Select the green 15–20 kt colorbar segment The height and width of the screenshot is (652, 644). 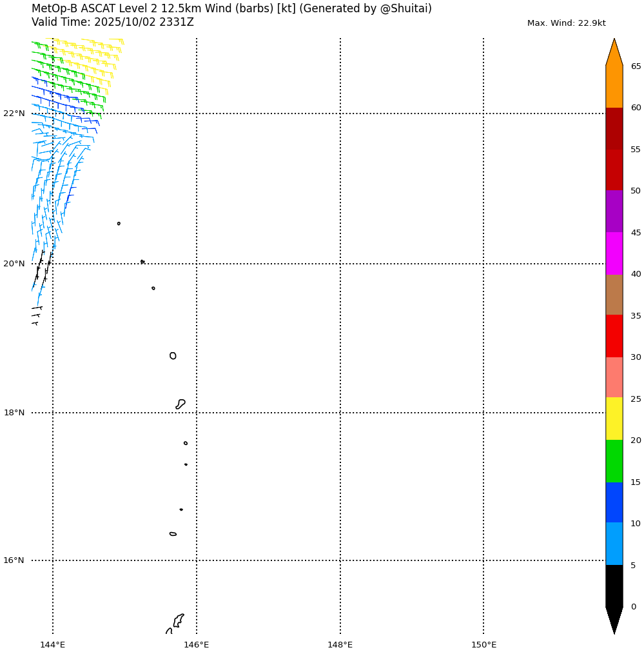point(614,460)
